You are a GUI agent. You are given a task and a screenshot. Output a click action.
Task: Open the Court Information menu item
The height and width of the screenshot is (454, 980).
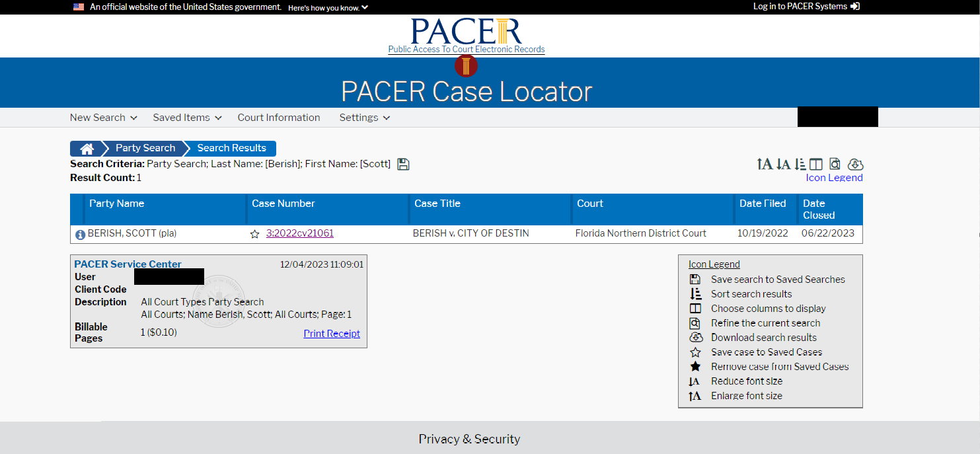279,118
